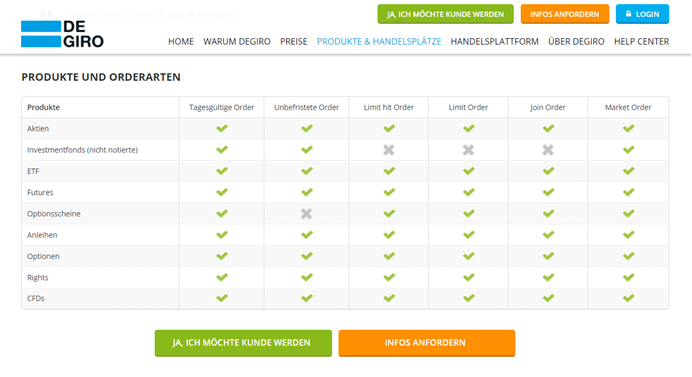Viewport: 692px width, 377px height.
Task: Click bottom green 'Ja, ich möchte Kunde werden' button
Action: tap(243, 343)
